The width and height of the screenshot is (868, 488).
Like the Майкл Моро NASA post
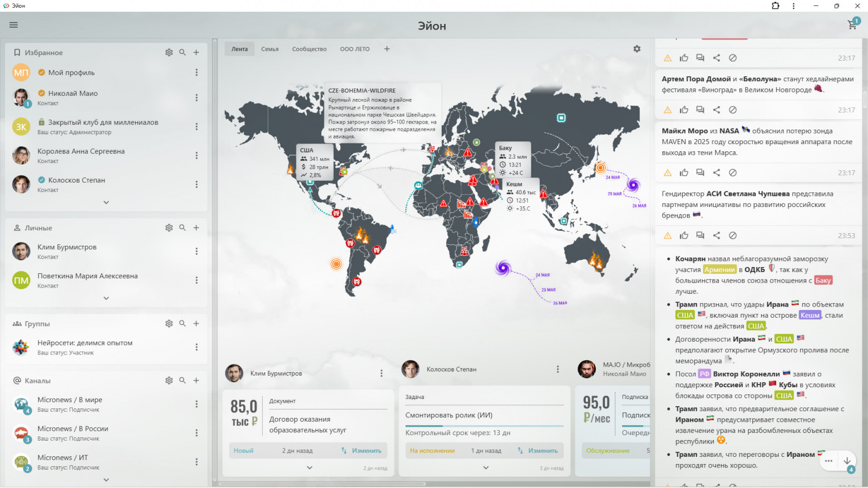[684, 172]
